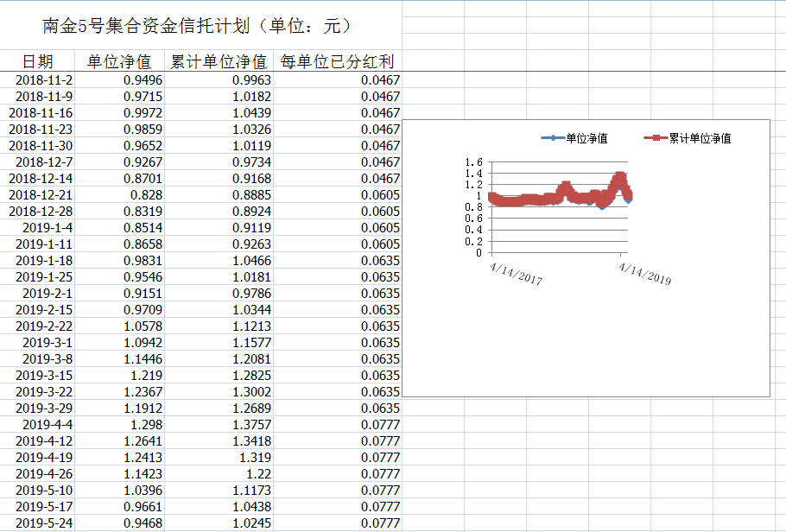Select date cell 2018-12-14

point(38,179)
